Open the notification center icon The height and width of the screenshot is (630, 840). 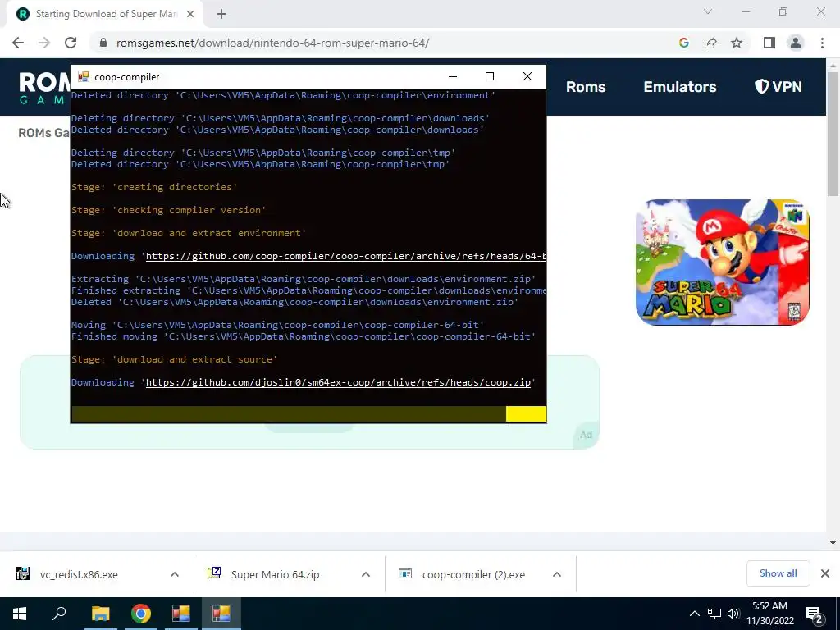pos(815,614)
